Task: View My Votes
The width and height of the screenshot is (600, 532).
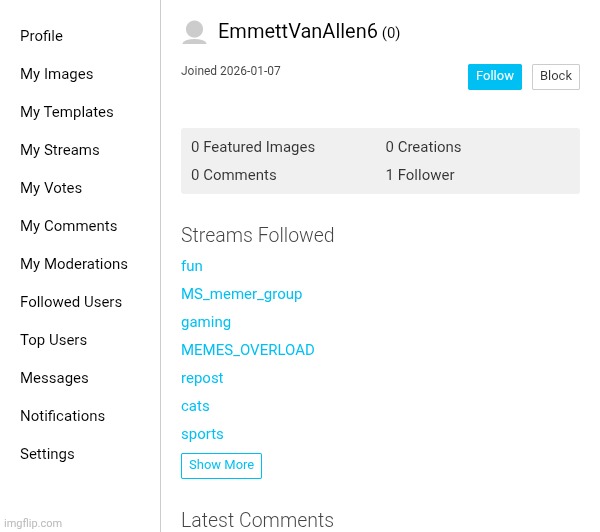Action: (x=51, y=188)
